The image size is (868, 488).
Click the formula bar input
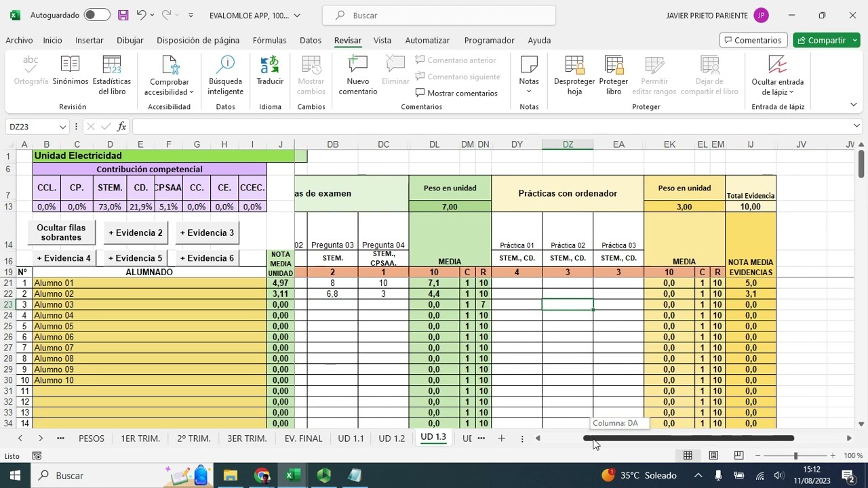(x=492, y=127)
